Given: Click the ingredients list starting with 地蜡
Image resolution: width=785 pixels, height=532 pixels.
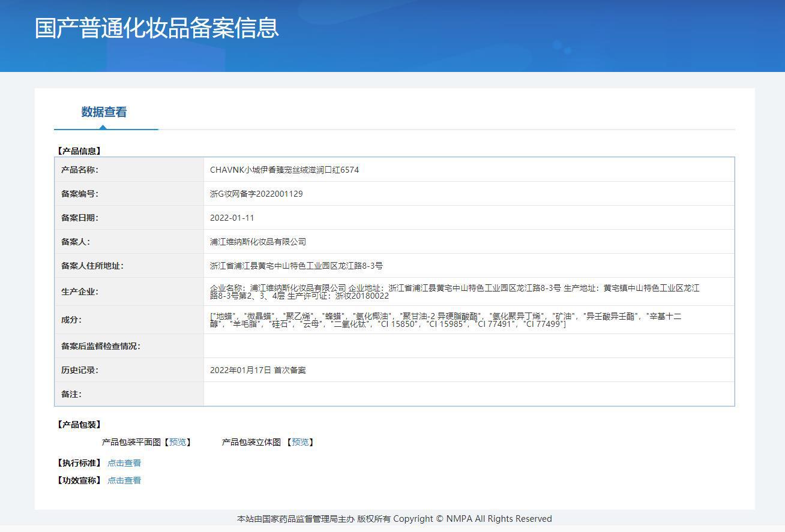Looking at the screenshot, I should (446, 320).
